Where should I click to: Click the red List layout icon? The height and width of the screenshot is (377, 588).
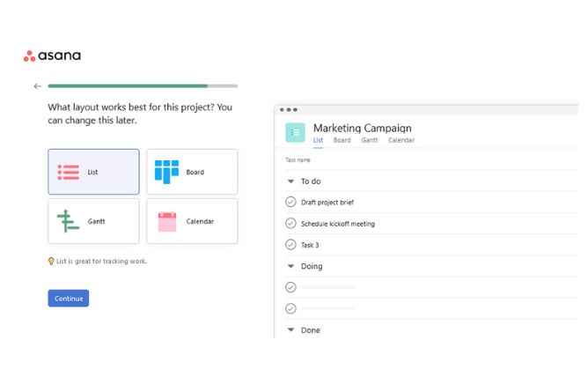pyautogui.click(x=69, y=172)
